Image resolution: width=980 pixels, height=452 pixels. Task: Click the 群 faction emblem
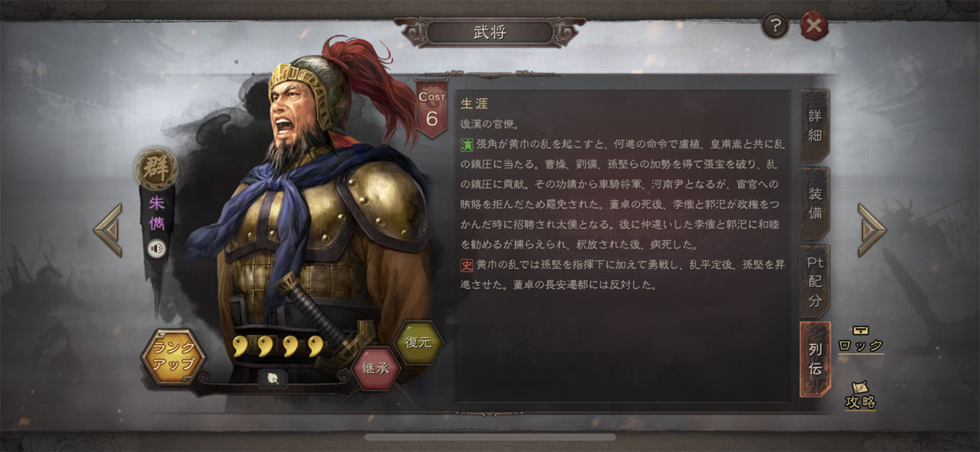point(157,169)
